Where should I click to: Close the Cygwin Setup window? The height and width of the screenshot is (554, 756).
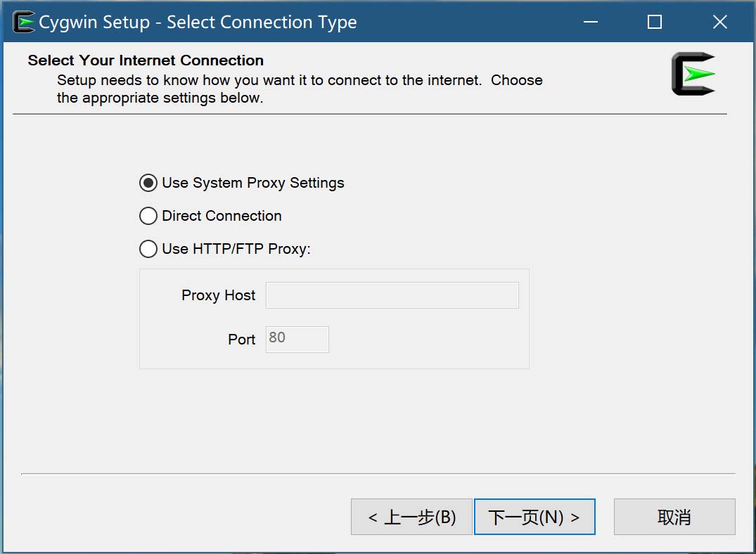click(x=720, y=22)
